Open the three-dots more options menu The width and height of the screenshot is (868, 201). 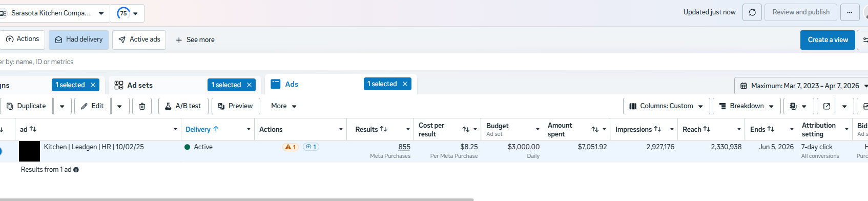coord(850,12)
